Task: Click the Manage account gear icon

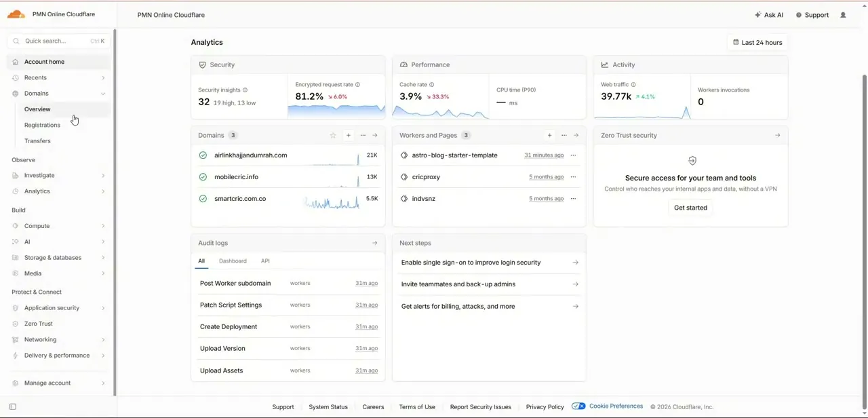Action: tap(16, 383)
